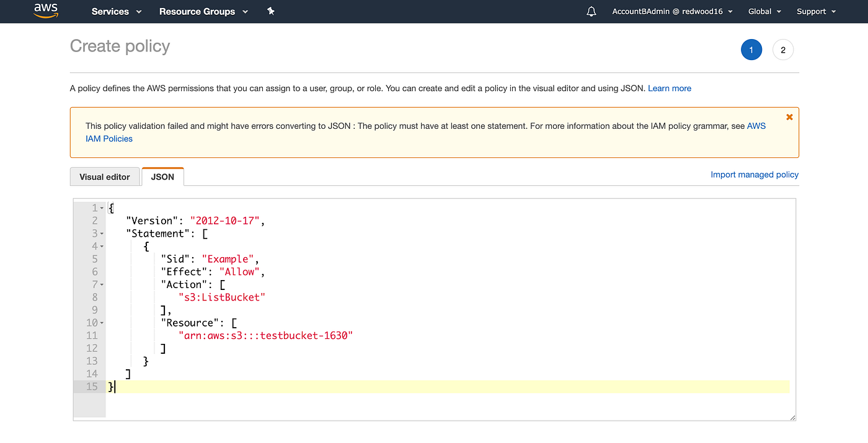This screenshot has height=443, width=868.
Task: Click the Learn more link
Action: [670, 89]
